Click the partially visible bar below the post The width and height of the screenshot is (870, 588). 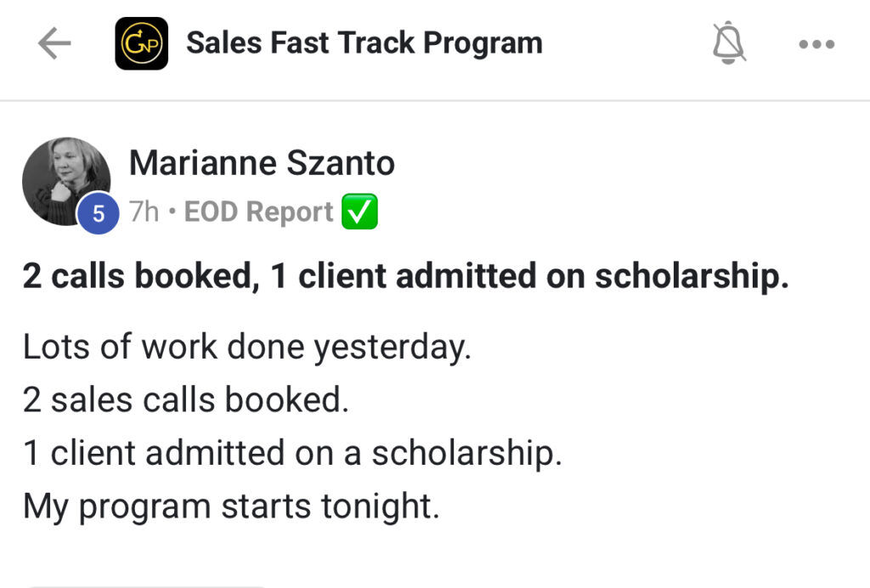tap(144, 585)
